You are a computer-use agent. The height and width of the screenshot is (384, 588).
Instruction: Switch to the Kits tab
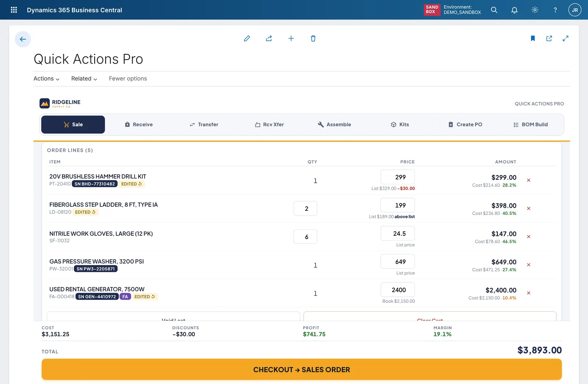pyautogui.click(x=400, y=125)
